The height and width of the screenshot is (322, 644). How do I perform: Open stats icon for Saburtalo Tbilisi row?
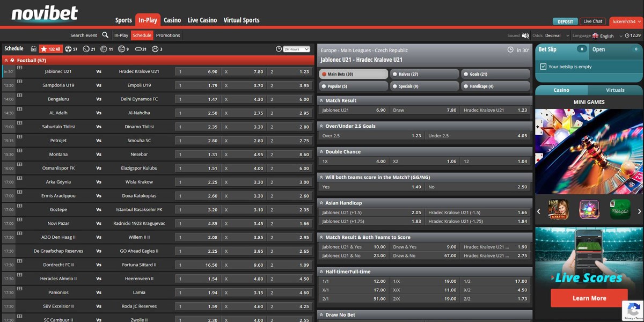point(20,123)
